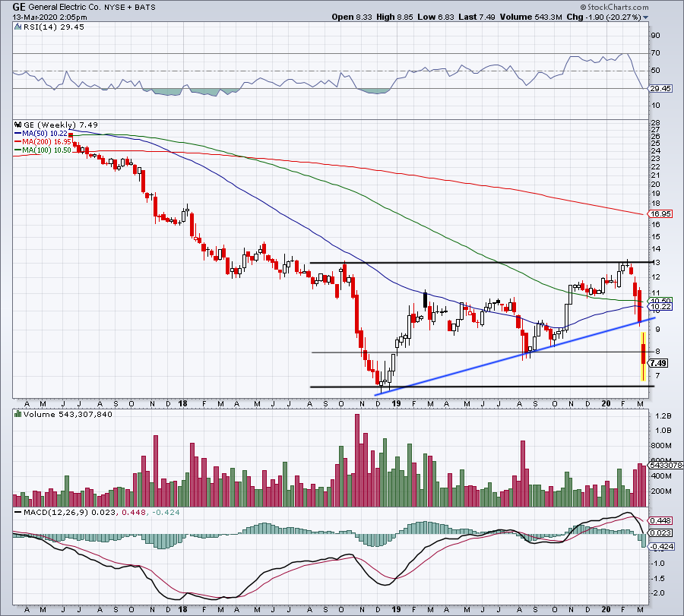Click the MA(200) 16.95 legend entry

(x=43, y=142)
